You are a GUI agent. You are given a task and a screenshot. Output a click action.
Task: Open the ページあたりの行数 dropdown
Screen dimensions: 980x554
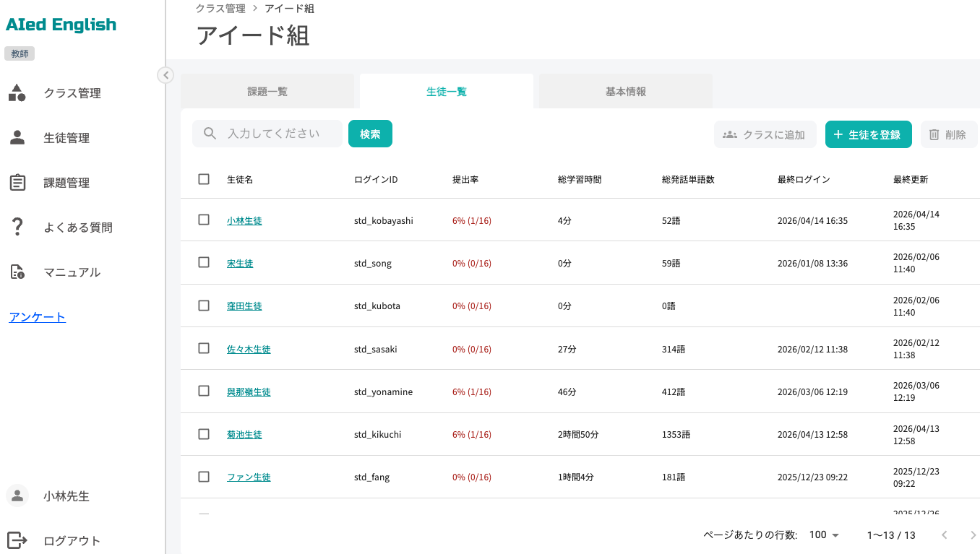pos(824,534)
